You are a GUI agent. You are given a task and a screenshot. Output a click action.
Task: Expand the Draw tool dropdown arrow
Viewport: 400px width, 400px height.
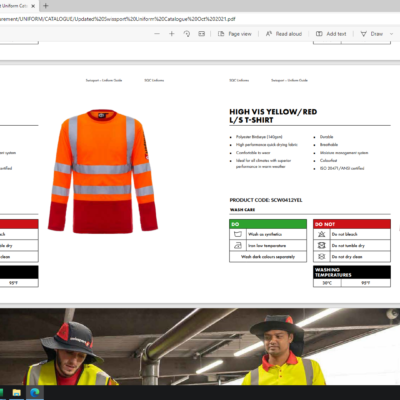(x=392, y=34)
